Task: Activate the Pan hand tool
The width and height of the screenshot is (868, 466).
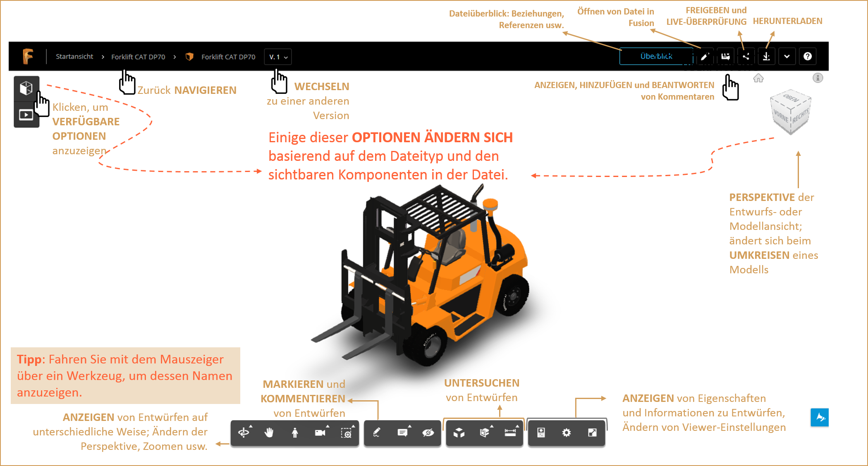Action: (x=269, y=433)
